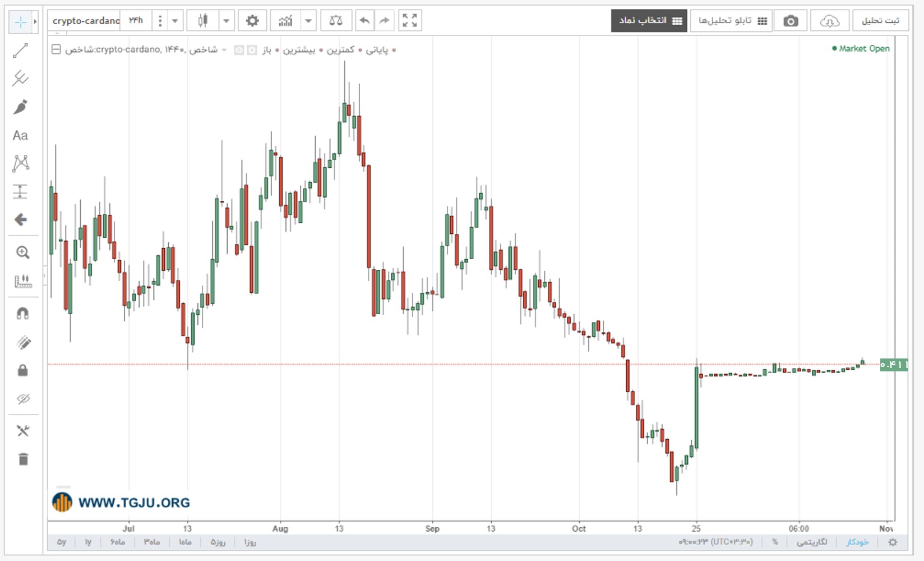This screenshot has height=561, width=924.
Task: Take a chart snapshot with camera icon
Action: click(x=791, y=21)
